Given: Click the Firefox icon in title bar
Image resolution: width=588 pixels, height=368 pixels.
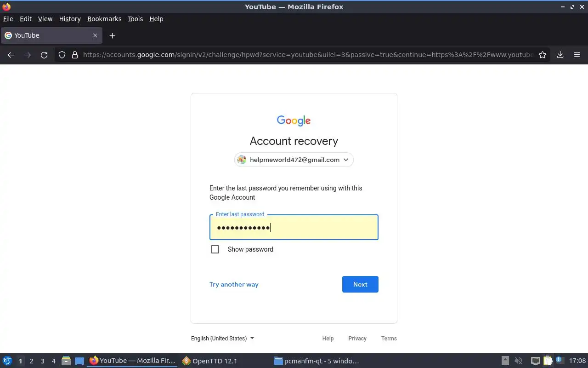Looking at the screenshot, I should [6, 7].
